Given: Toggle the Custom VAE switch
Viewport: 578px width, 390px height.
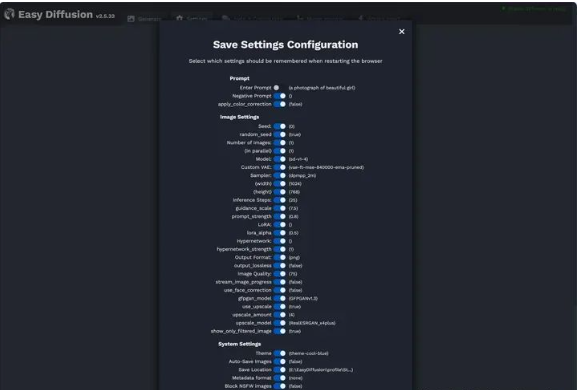Looking at the screenshot, I should [279, 167].
